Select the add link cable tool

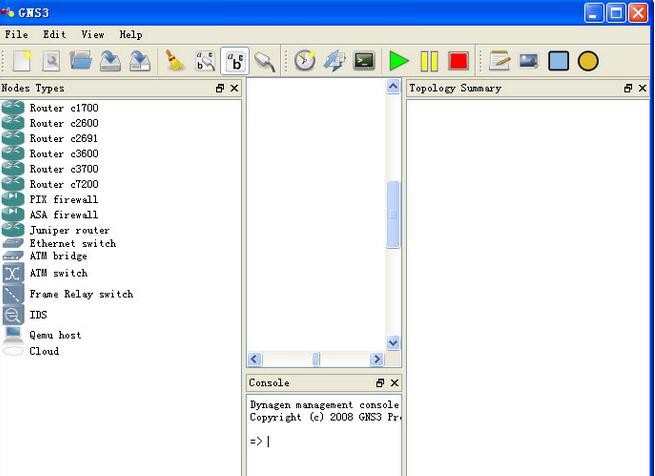(x=264, y=61)
